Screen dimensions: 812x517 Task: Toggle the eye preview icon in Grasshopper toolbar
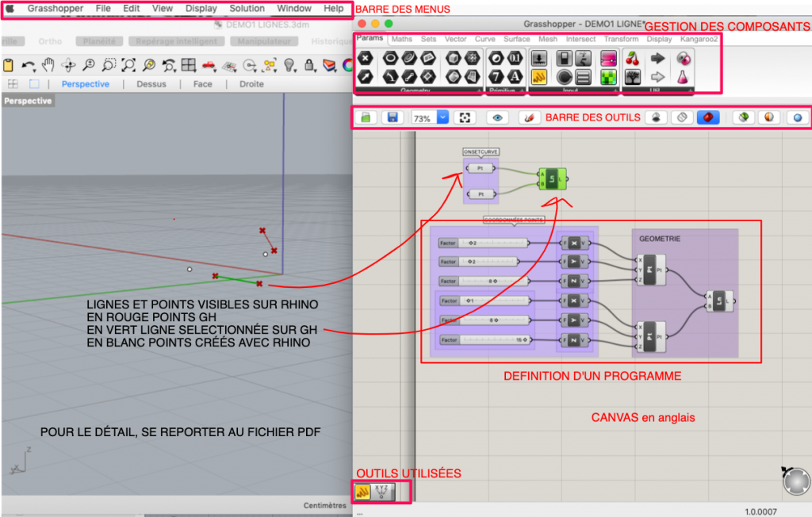pyautogui.click(x=498, y=117)
